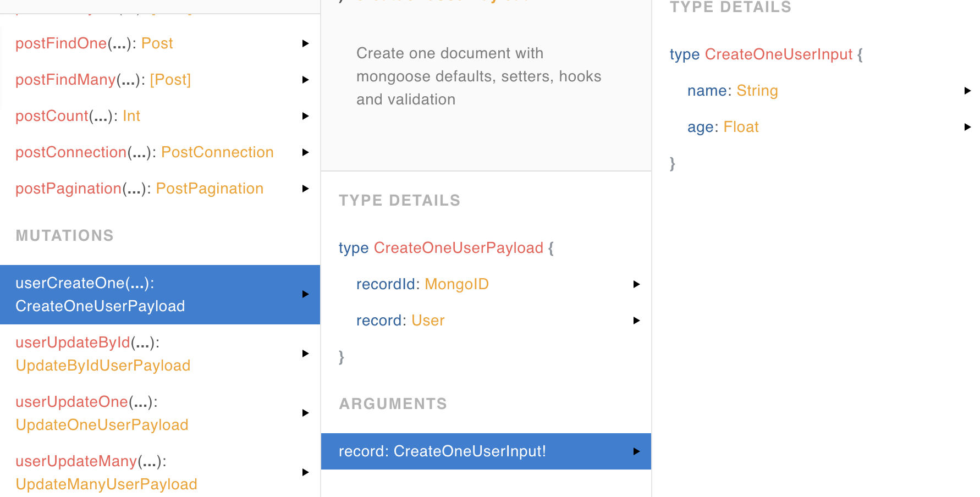The width and height of the screenshot is (980, 497).
Task: Expand the recordId field arrow
Action: click(x=637, y=284)
